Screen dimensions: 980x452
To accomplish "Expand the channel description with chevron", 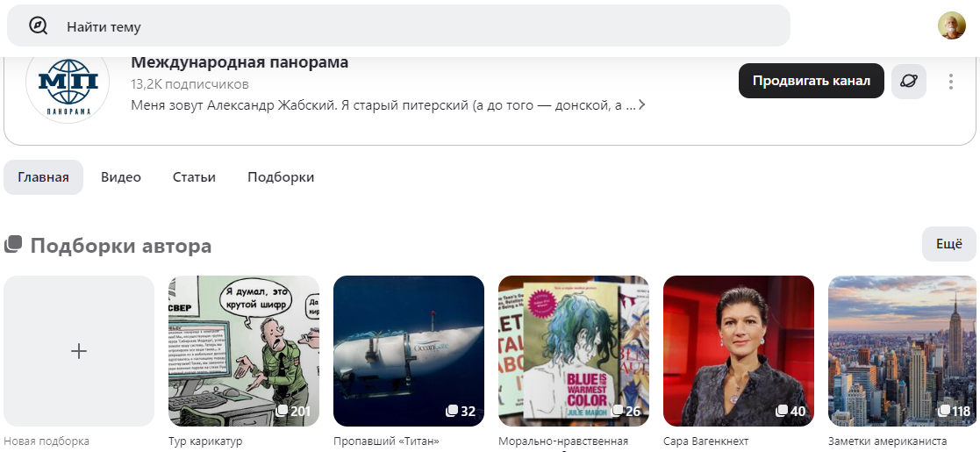I will (x=640, y=105).
